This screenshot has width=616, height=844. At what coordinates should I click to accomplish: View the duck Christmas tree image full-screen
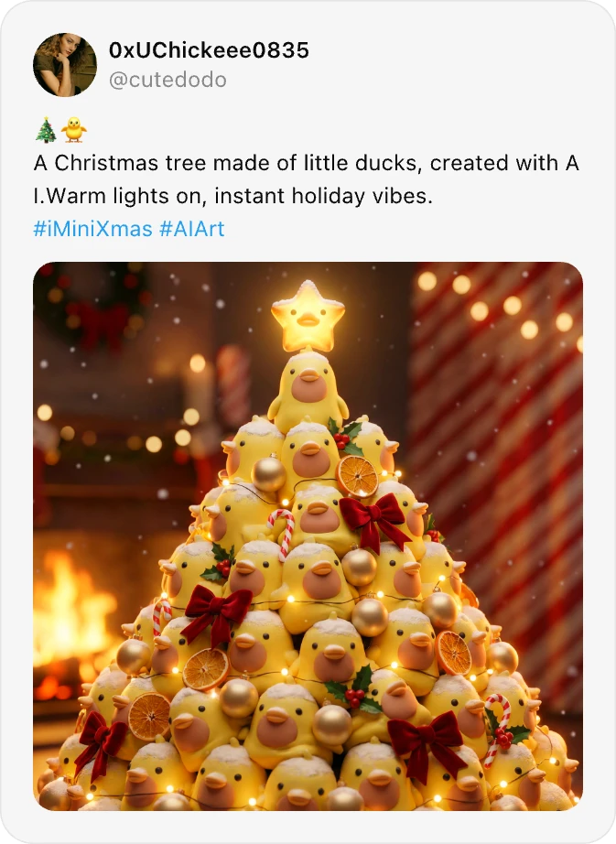point(308,536)
